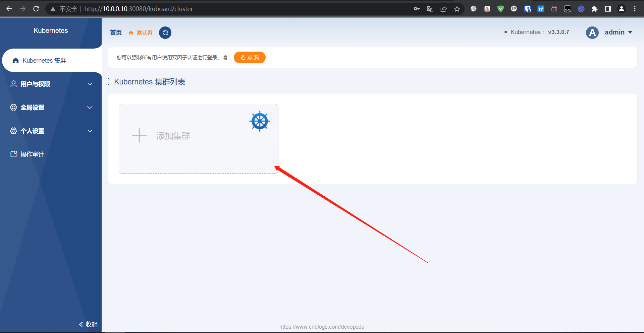Click the two-factor authentication notice text
Screen dimensions: 644x333
pyautogui.click(x=172, y=58)
